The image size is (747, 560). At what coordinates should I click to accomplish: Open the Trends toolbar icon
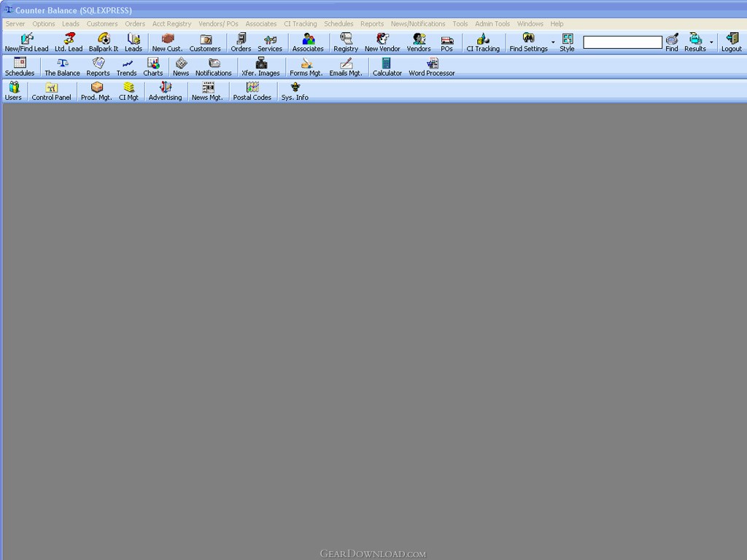point(127,66)
